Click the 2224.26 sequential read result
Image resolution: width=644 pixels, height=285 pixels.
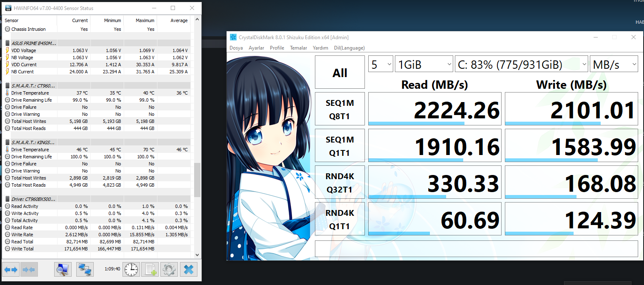(x=435, y=109)
